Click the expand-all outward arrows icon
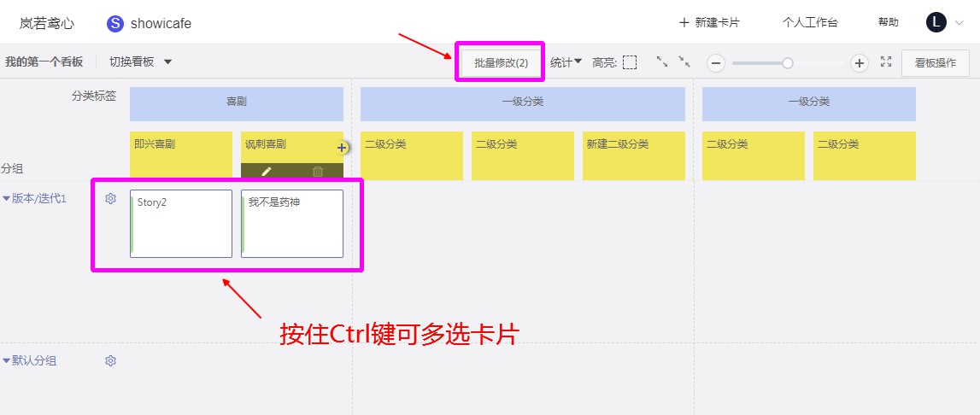 point(662,61)
